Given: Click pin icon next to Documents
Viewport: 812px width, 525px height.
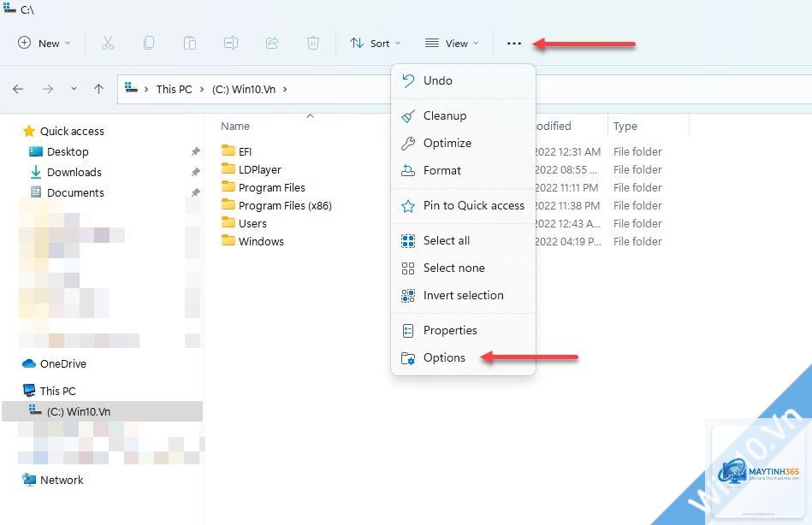Looking at the screenshot, I should point(195,192).
